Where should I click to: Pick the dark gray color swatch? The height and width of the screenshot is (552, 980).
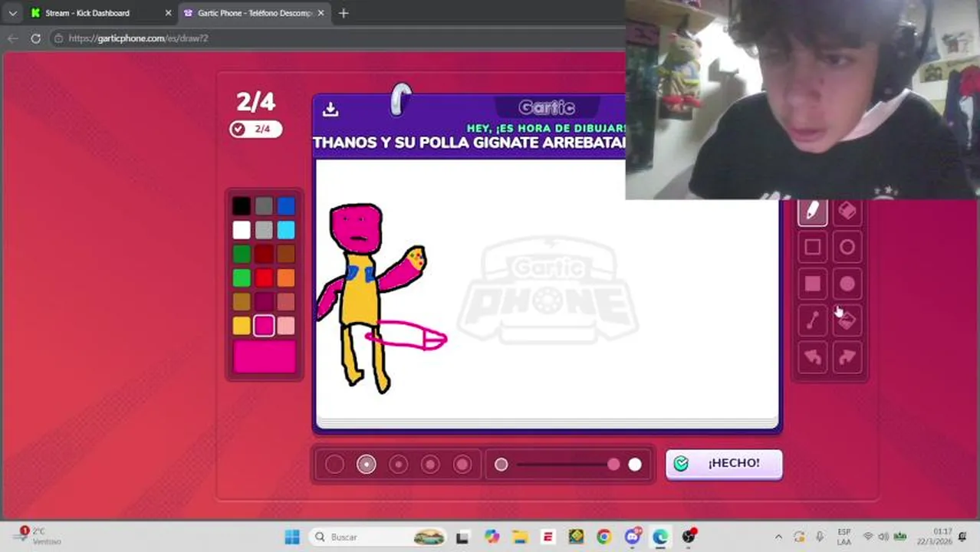click(264, 205)
